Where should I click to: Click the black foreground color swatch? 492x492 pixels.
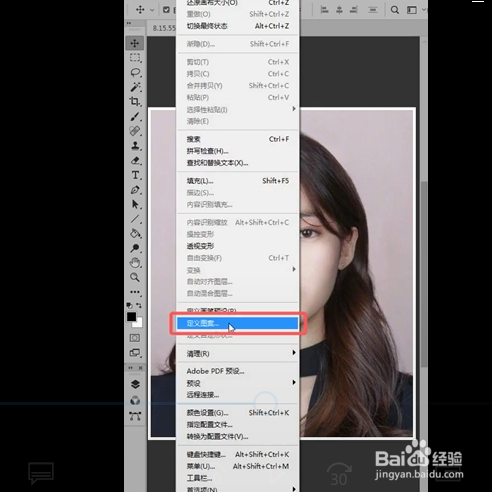pyautogui.click(x=131, y=317)
